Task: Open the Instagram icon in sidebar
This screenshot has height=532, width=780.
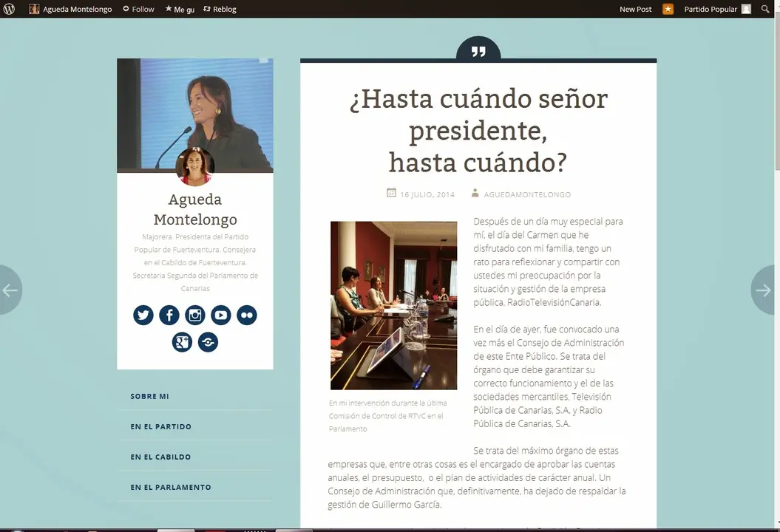Action: [195, 316]
